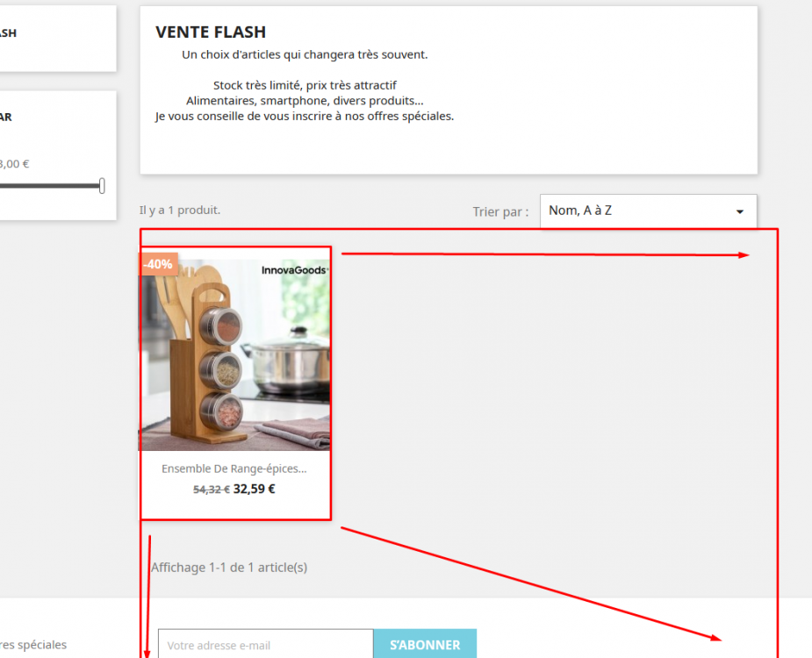Grab the price filter slider handle
This screenshot has height=658, width=812.
pos(102,186)
